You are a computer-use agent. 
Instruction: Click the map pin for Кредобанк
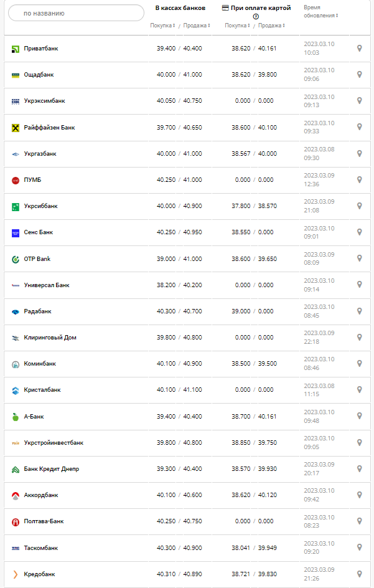[x=359, y=574]
